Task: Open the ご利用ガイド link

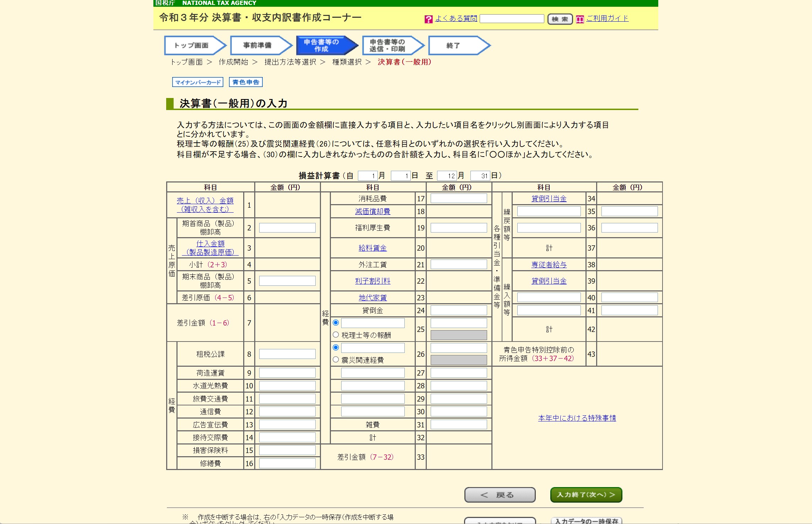Action: point(607,18)
